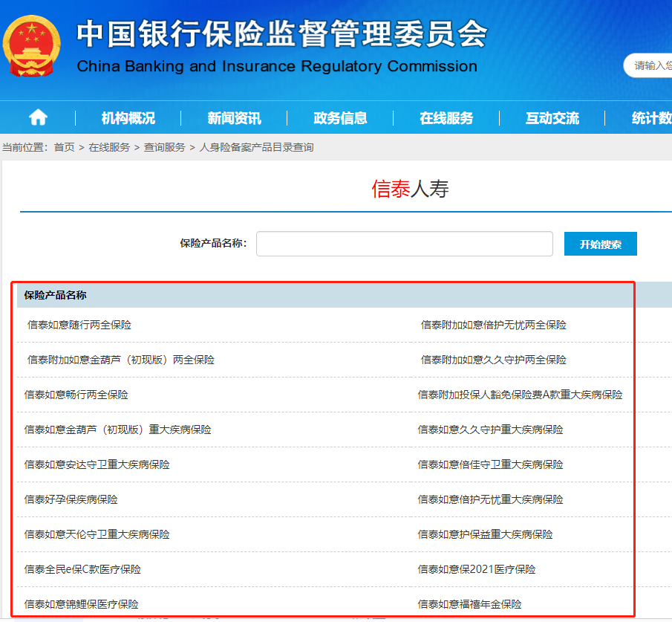Screen dimensions: 672x622
Task: Select 信泰如意畅行两全保险
Action: click(x=76, y=395)
